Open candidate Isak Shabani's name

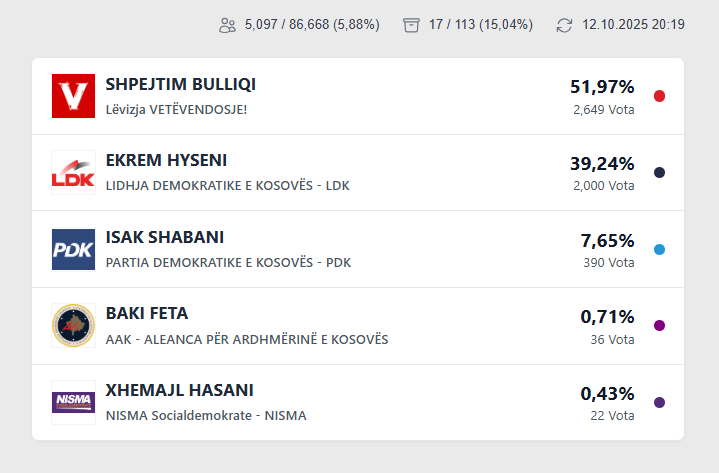(x=164, y=238)
